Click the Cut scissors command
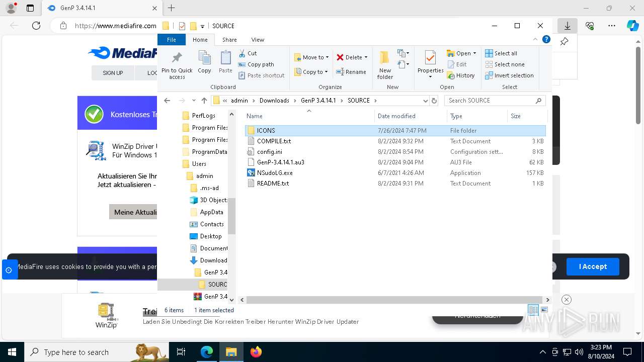 tap(248, 53)
